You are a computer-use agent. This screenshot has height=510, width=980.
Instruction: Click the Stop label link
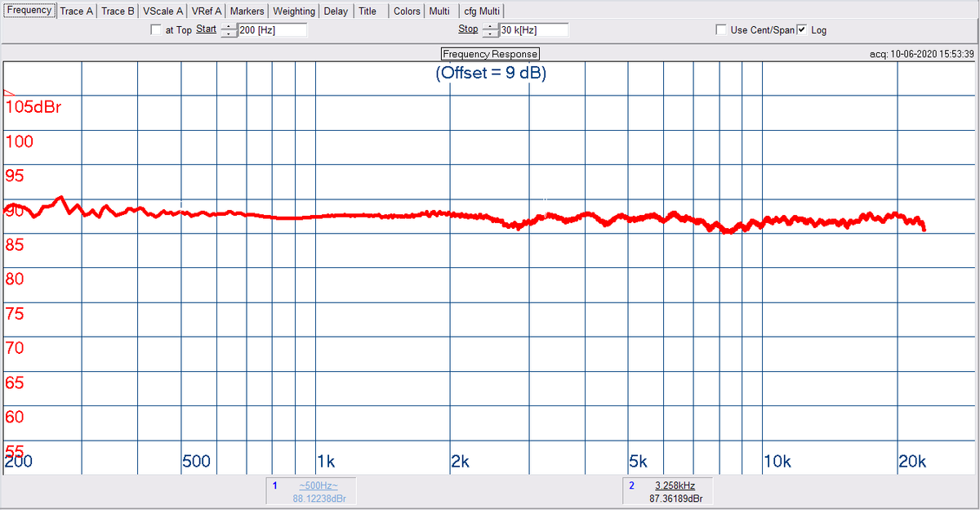pyautogui.click(x=468, y=29)
